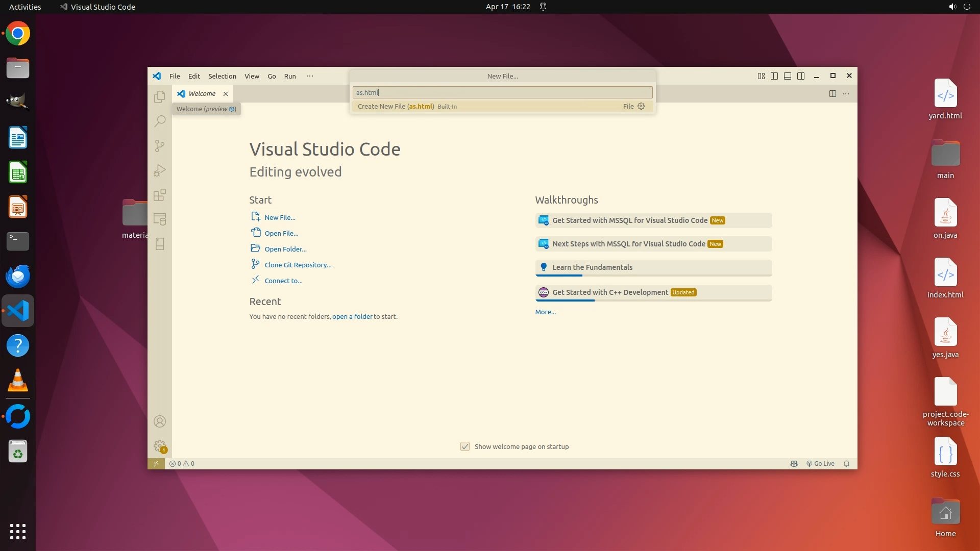Open the editor More Actions ellipsis menu
This screenshot has width=980, height=551.
846,94
